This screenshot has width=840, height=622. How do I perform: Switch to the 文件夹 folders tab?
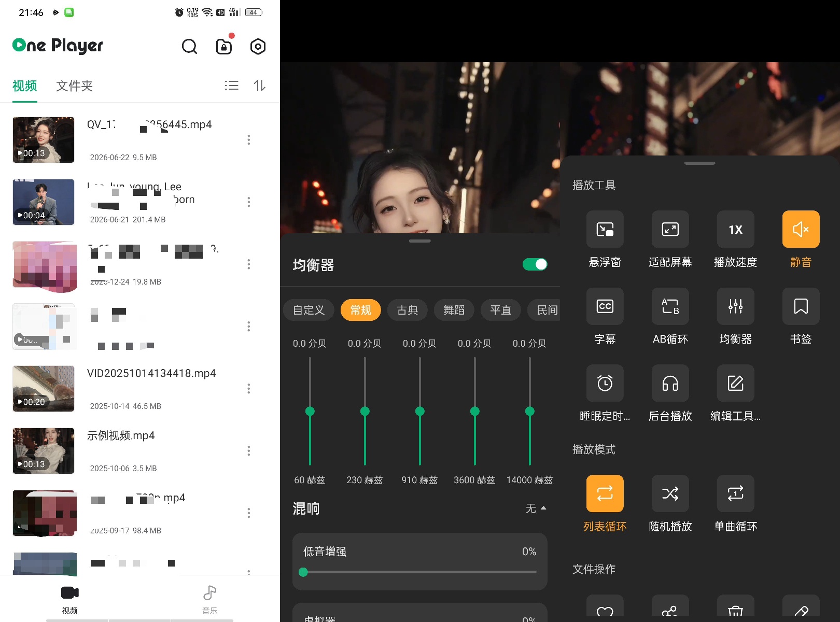coord(74,86)
